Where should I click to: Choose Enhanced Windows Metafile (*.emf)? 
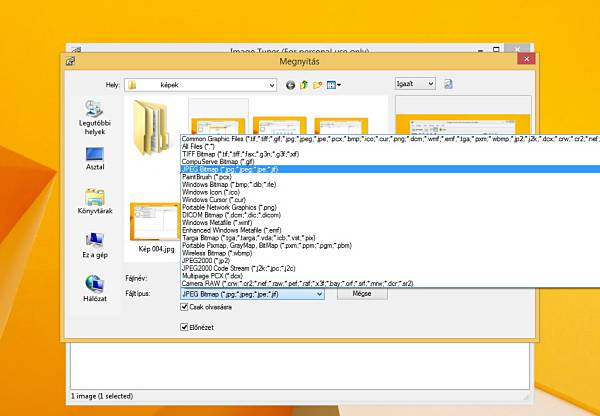pos(390,230)
